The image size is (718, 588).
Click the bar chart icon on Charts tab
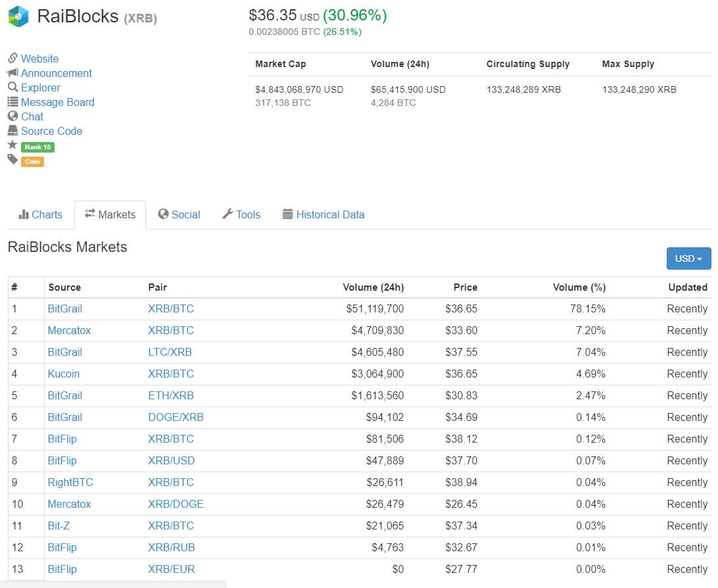24,214
